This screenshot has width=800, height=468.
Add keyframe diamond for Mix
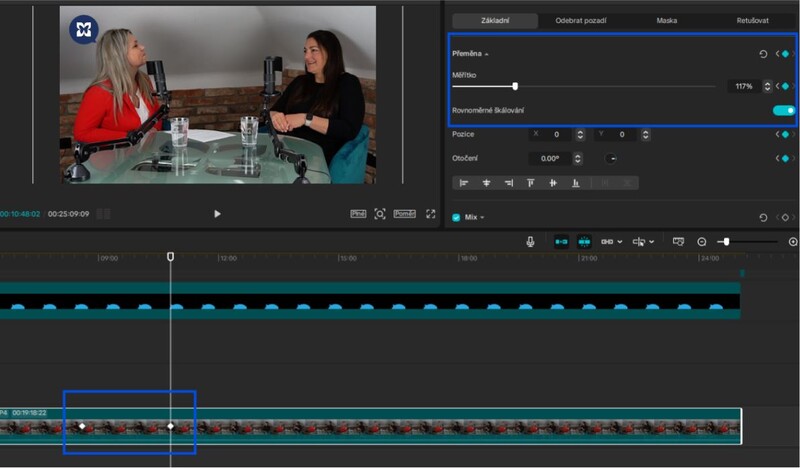pos(785,217)
